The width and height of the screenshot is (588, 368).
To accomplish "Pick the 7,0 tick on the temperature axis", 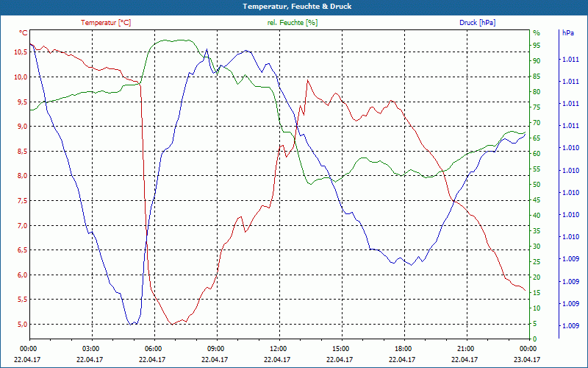I will (22, 225).
